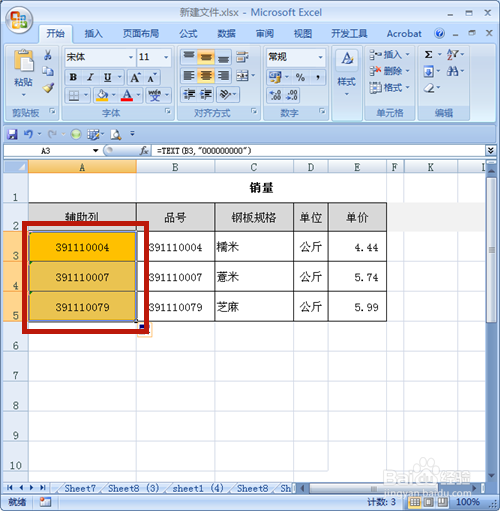Open number format dropdown 常规

click(320, 57)
